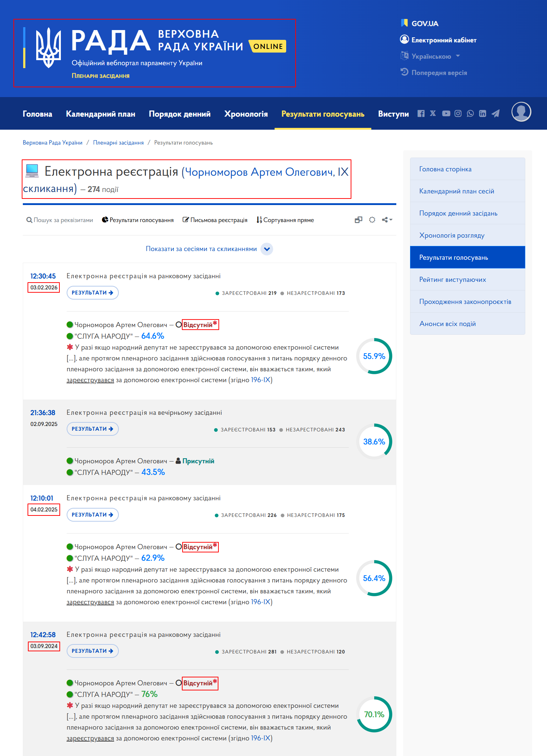Click the Присутній status text

pyautogui.click(x=198, y=461)
